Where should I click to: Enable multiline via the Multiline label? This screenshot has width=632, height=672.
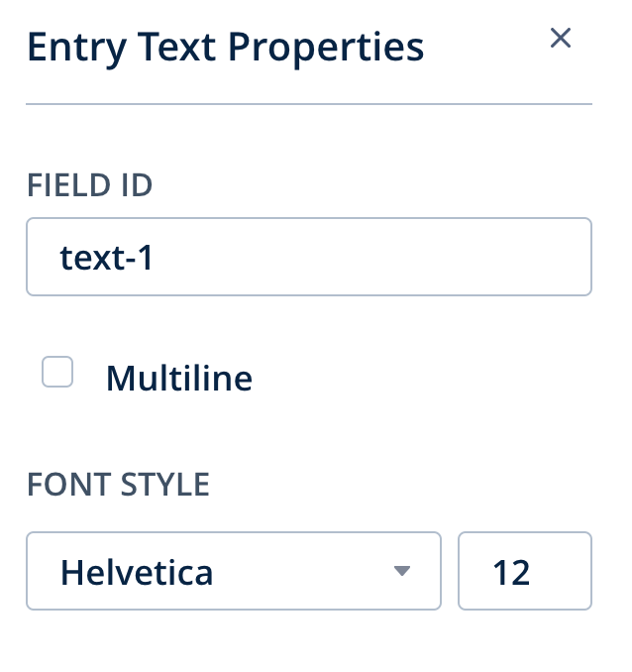[x=178, y=378]
